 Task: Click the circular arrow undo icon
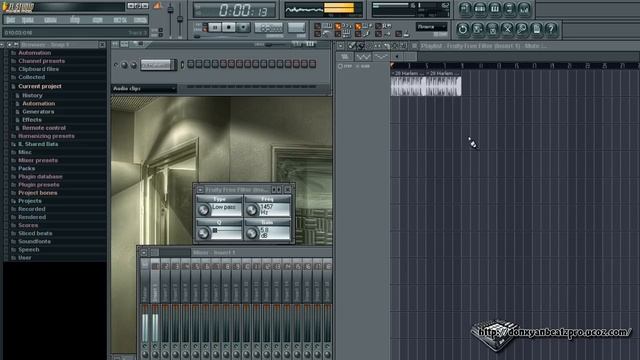462,29
